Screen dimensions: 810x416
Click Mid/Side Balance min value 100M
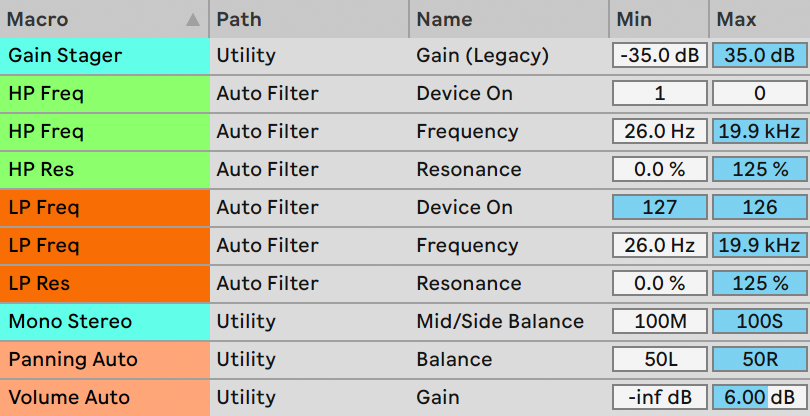pos(659,322)
